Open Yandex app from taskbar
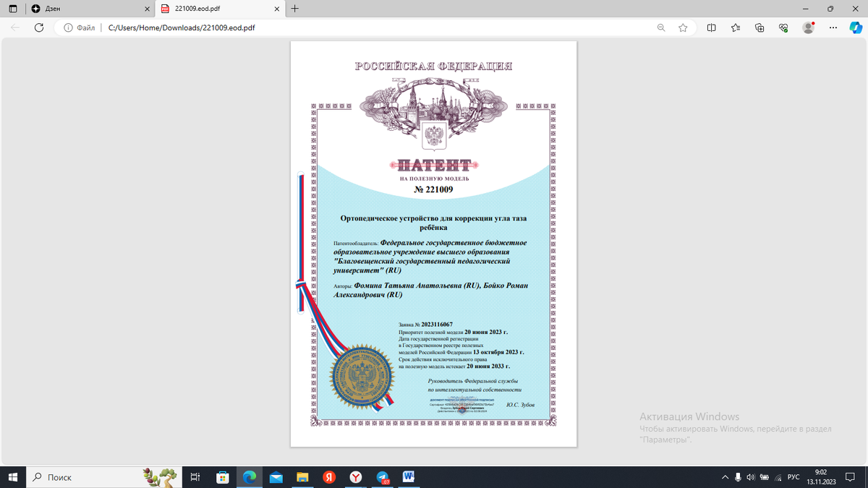This screenshot has height=488, width=868. (x=329, y=477)
